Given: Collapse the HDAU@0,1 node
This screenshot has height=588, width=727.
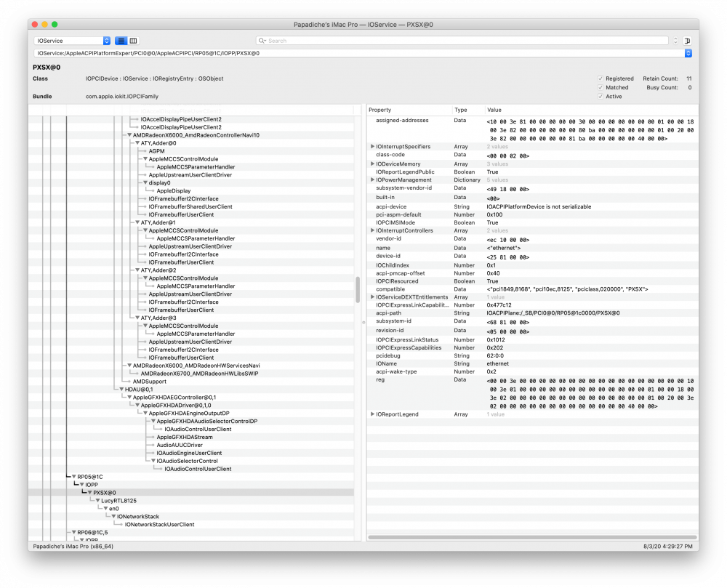Looking at the screenshot, I should (x=121, y=390).
